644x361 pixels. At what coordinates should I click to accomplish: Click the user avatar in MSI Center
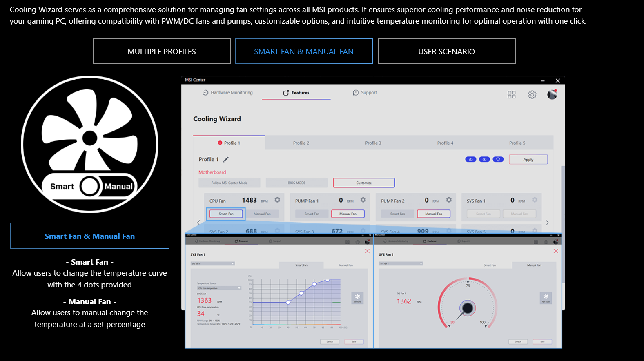click(x=552, y=94)
